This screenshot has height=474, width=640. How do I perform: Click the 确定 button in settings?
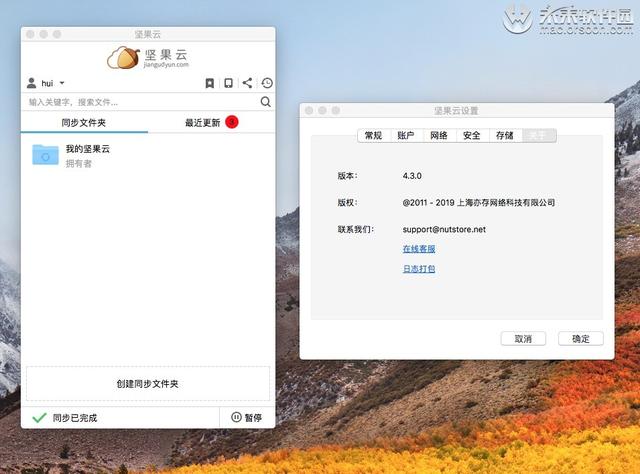click(581, 338)
